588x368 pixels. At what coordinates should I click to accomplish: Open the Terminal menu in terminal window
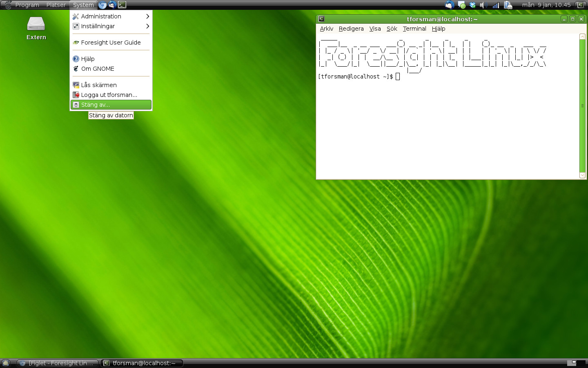point(414,29)
